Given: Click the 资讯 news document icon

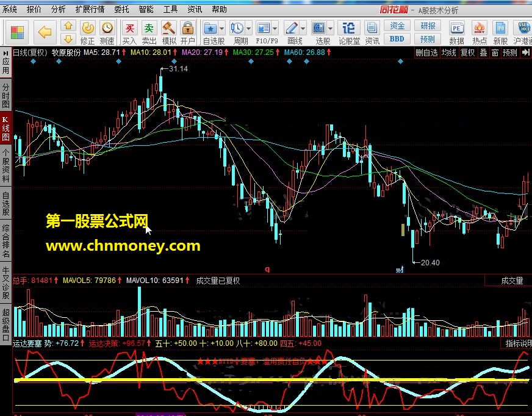Looking at the screenshot, I should (x=372, y=32).
